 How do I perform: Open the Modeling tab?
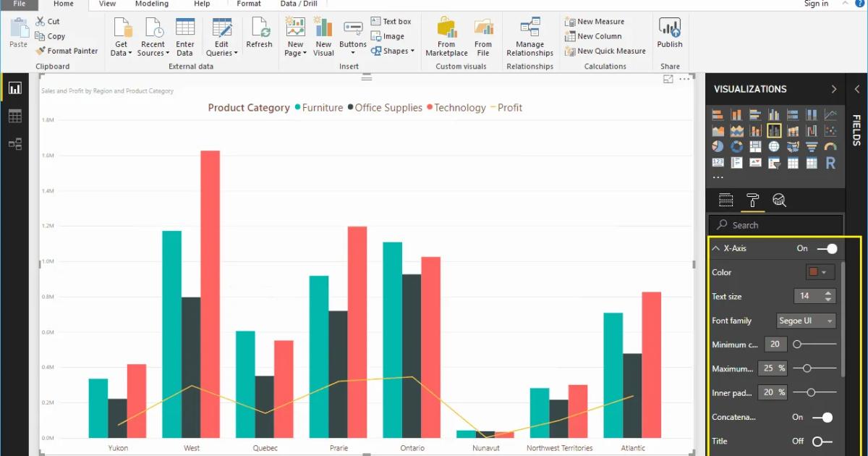click(152, 4)
